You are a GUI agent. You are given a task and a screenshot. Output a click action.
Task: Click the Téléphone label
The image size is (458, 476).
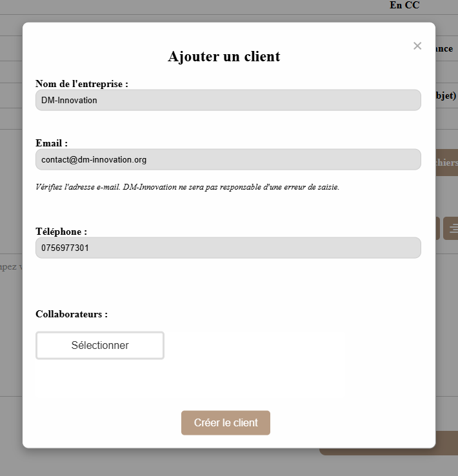click(61, 232)
